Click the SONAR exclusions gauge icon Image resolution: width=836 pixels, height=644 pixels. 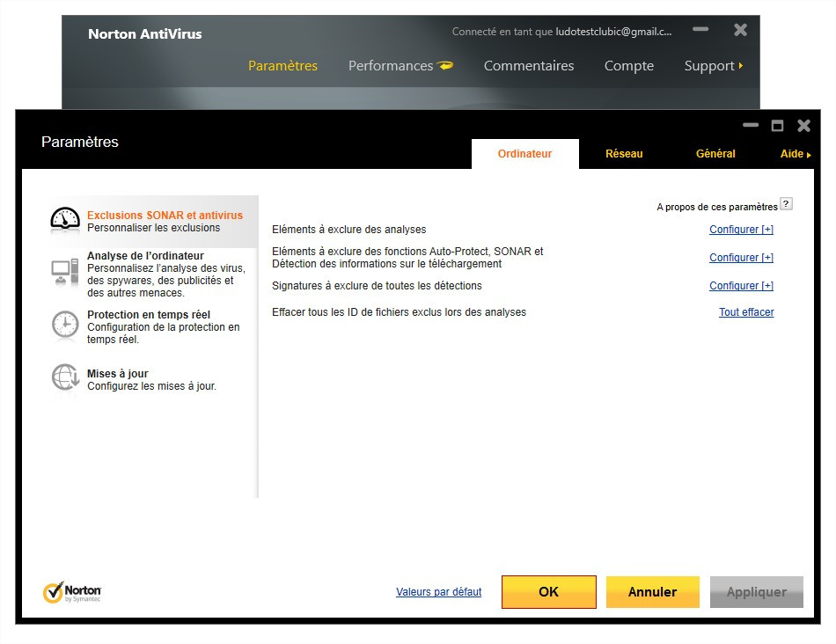[x=65, y=220]
